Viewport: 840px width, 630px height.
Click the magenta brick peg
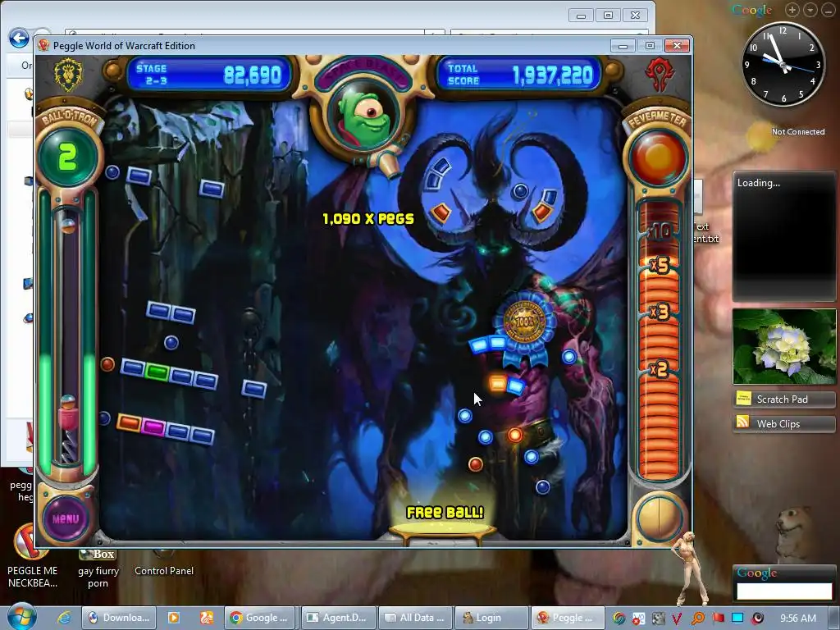click(153, 427)
